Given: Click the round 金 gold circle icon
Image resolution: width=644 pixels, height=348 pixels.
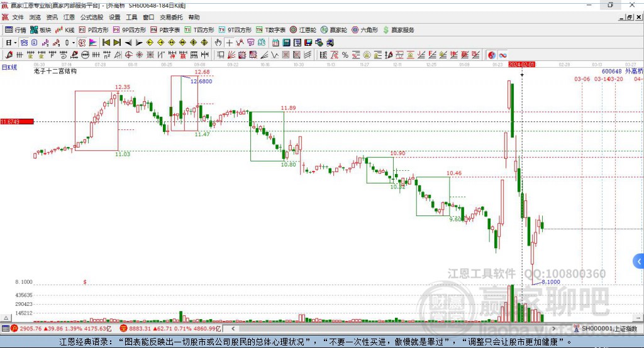Looking at the screenshot, I should (x=367, y=55).
